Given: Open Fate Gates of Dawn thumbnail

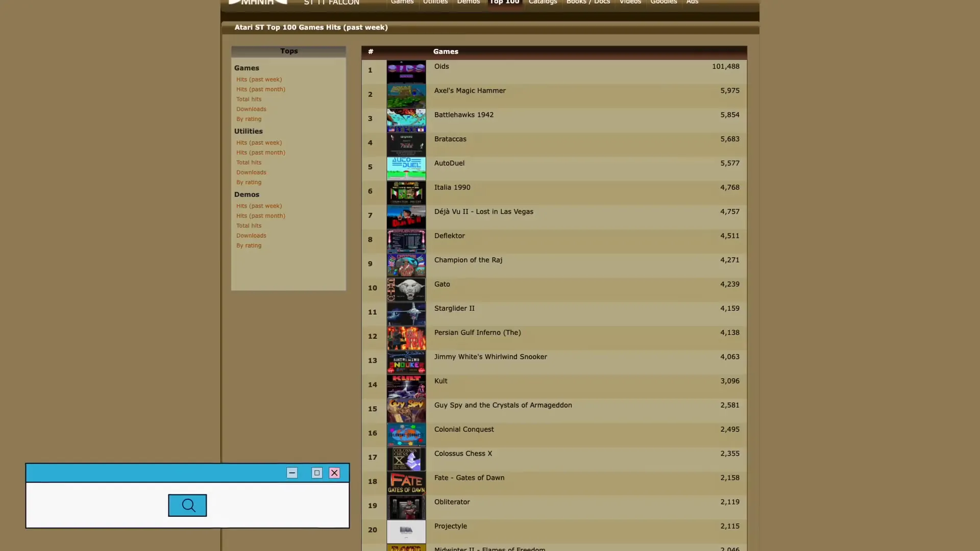Looking at the screenshot, I should point(406,483).
